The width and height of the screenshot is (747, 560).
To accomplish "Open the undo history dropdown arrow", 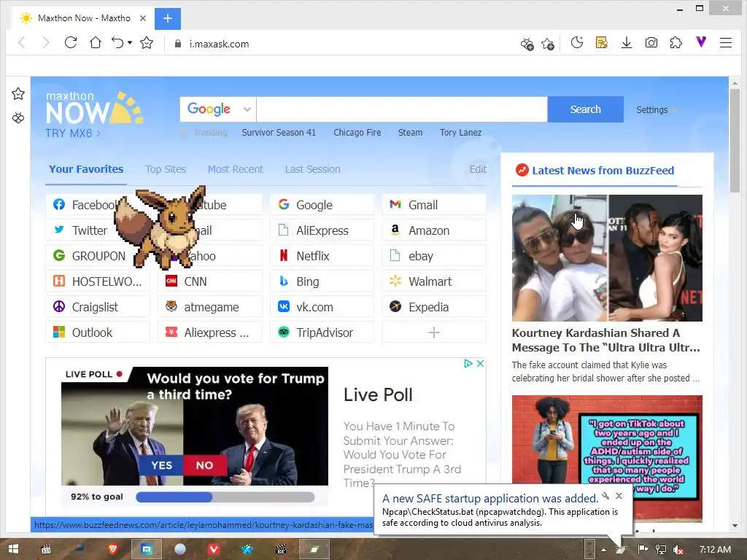I will click(x=130, y=43).
